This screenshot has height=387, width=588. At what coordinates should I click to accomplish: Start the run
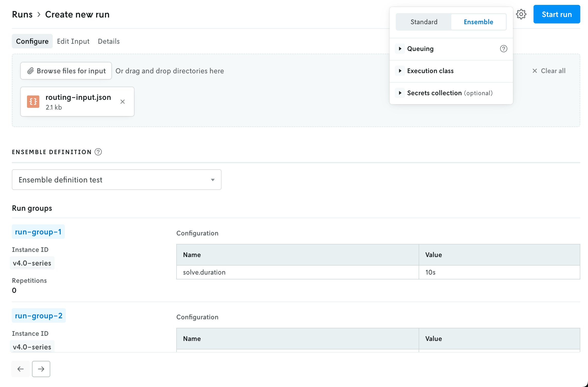[x=557, y=14]
